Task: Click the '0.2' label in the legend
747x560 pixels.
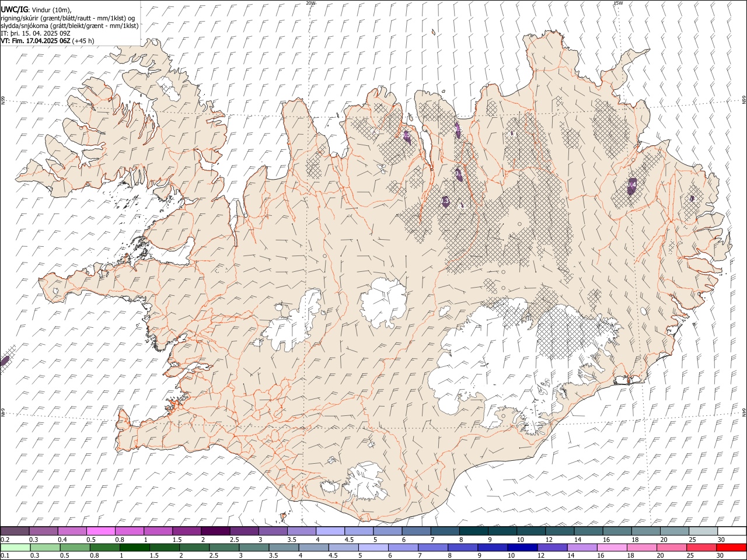Action: click(5, 540)
